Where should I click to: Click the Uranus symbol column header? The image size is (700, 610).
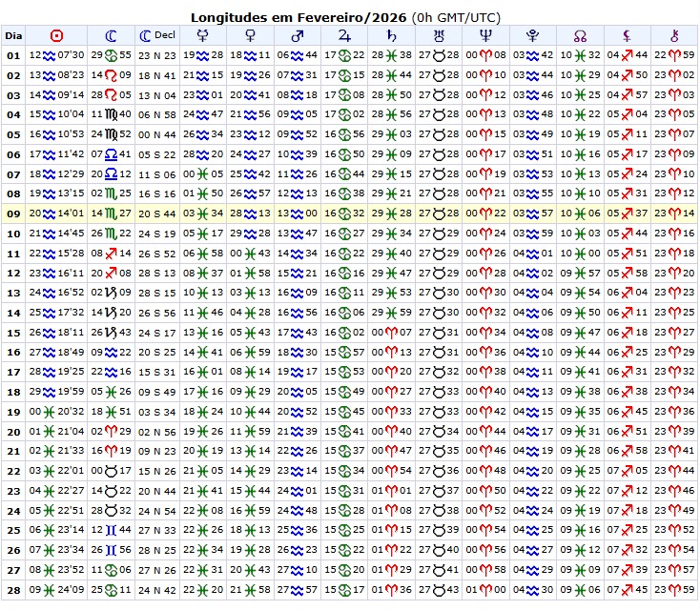(438, 36)
